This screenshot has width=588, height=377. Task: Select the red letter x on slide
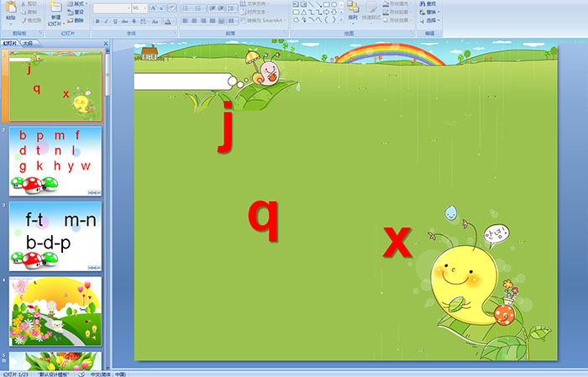tap(397, 242)
